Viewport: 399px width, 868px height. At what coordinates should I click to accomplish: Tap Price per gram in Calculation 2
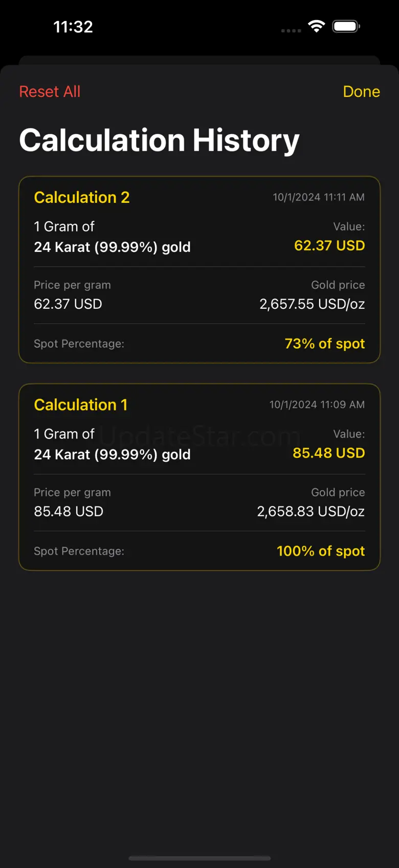click(x=72, y=285)
